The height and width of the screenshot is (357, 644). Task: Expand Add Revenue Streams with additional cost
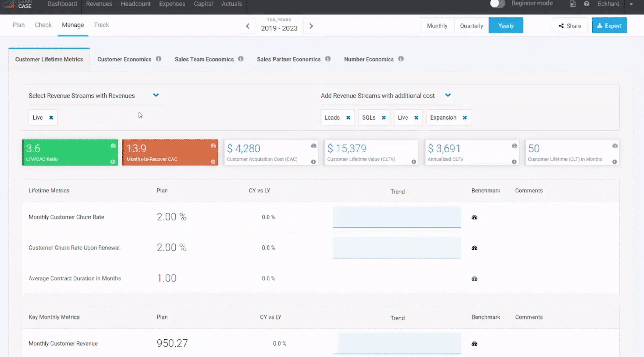(x=448, y=95)
